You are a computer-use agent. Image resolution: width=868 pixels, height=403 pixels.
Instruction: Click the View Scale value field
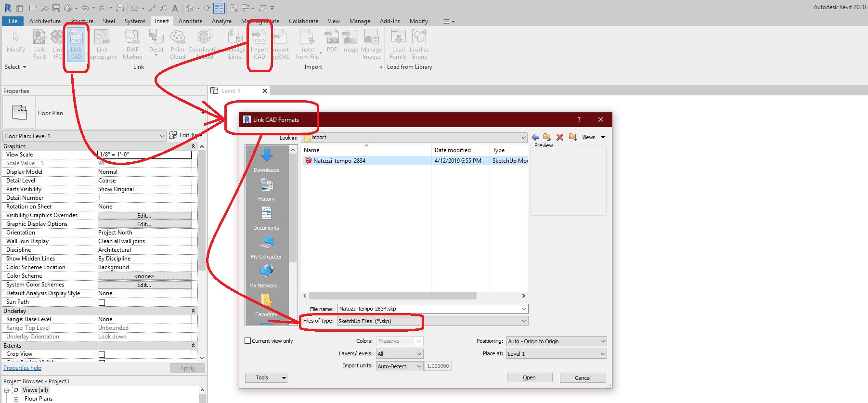click(144, 155)
